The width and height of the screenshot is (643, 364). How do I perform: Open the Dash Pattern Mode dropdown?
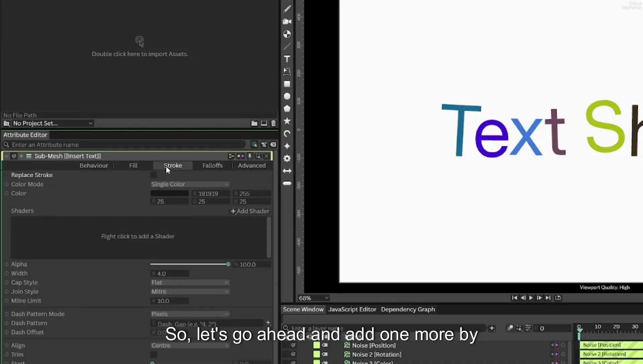coord(190,314)
